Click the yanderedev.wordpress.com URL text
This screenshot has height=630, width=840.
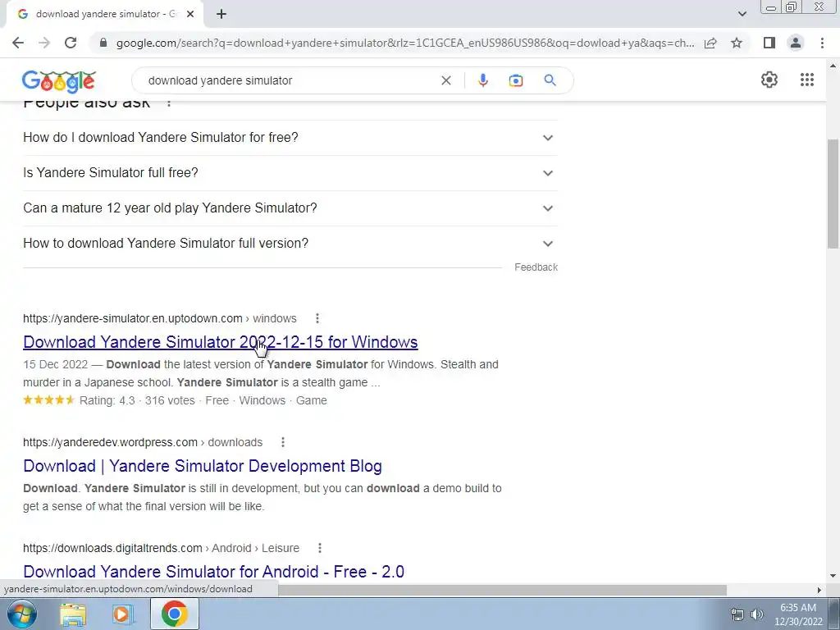pos(143,442)
